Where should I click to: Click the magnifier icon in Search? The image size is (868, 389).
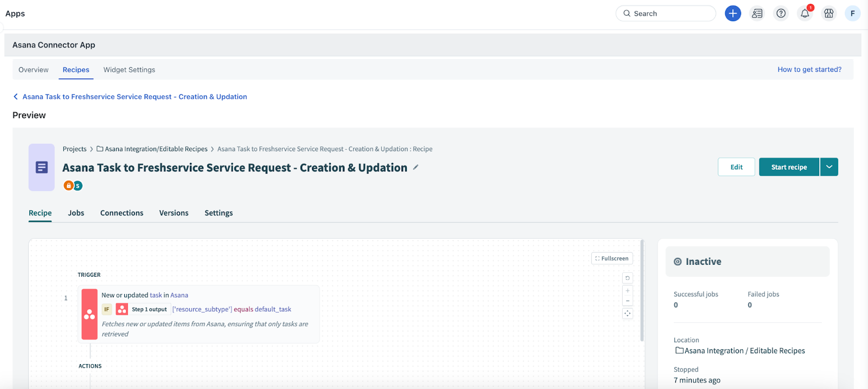click(x=627, y=14)
